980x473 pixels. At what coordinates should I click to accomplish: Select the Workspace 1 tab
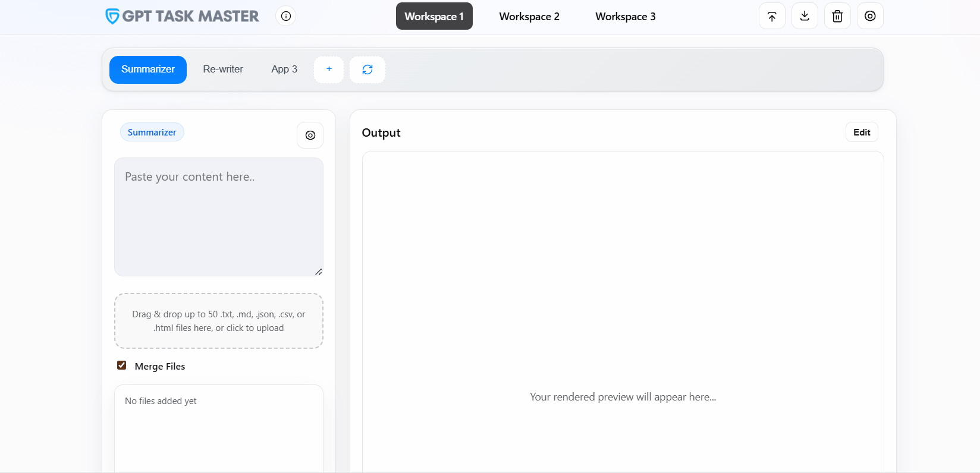434,17
